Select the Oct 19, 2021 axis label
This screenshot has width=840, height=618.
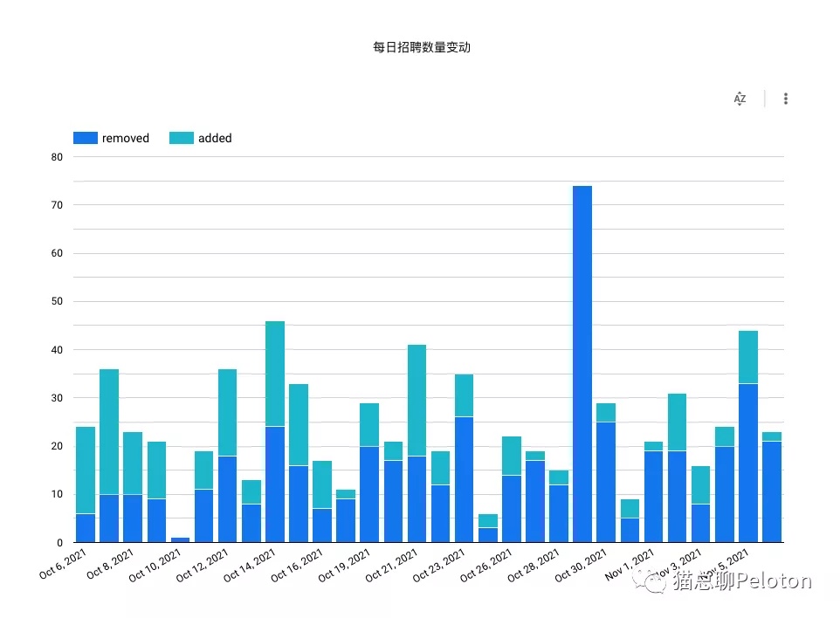point(344,566)
